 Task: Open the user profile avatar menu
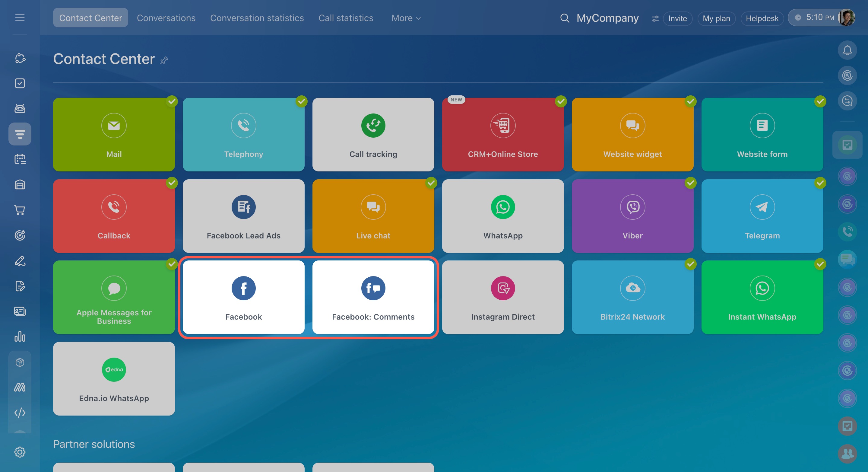(x=846, y=18)
